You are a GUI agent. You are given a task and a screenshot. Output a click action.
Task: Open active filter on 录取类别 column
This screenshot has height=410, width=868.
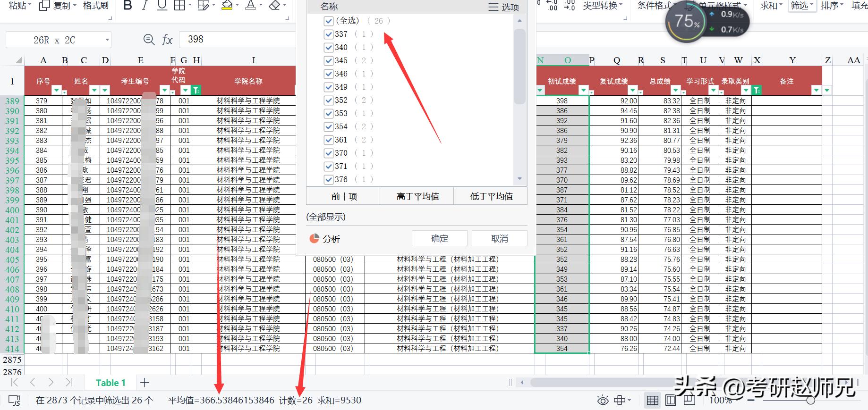[757, 90]
